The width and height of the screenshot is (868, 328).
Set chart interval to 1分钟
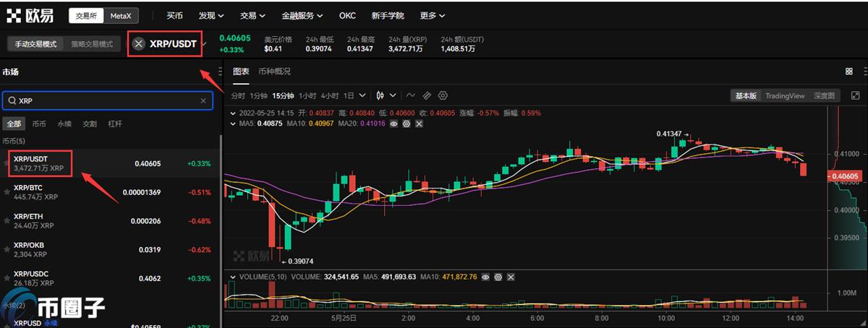259,95
